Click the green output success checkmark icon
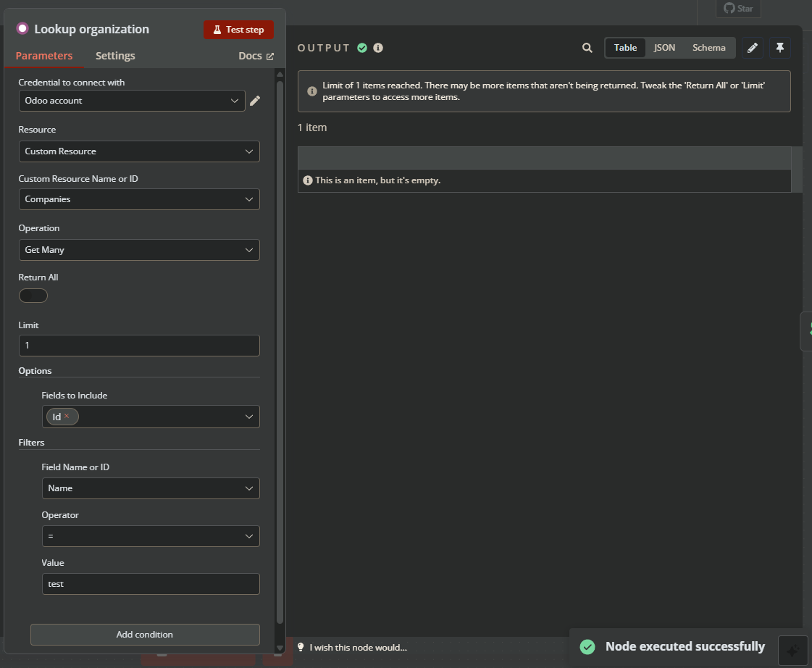Image resolution: width=812 pixels, height=668 pixels. [362, 48]
